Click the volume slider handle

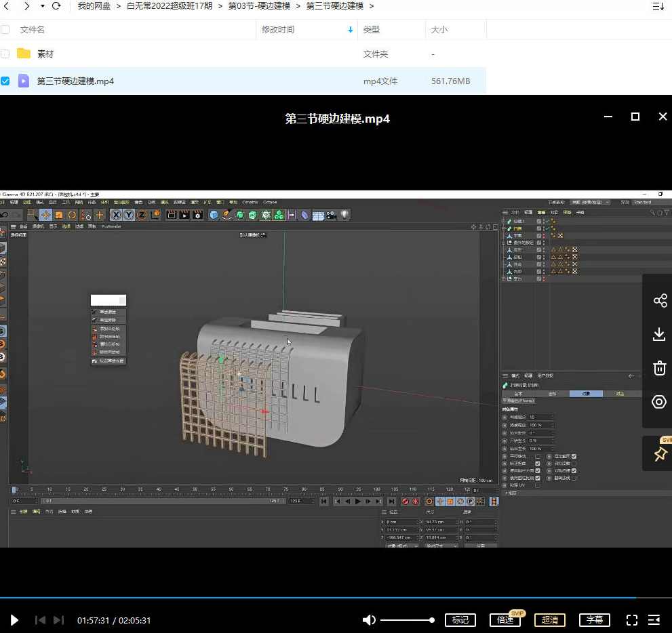tap(431, 620)
